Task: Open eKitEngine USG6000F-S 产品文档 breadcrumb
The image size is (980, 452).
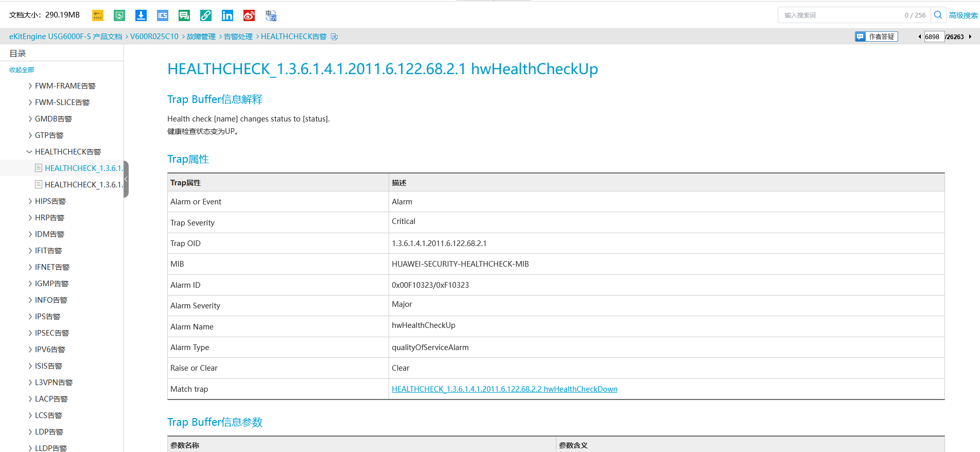Action: point(66,37)
